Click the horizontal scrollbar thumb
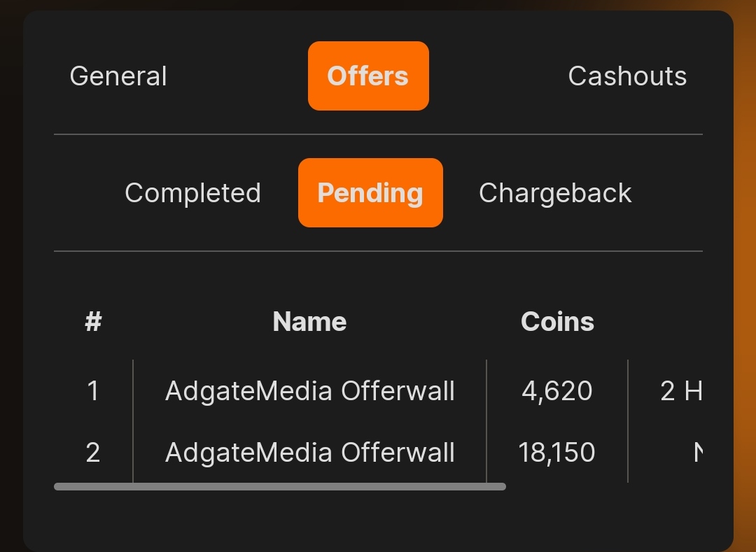Image resolution: width=756 pixels, height=552 pixels. pos(280,486)
